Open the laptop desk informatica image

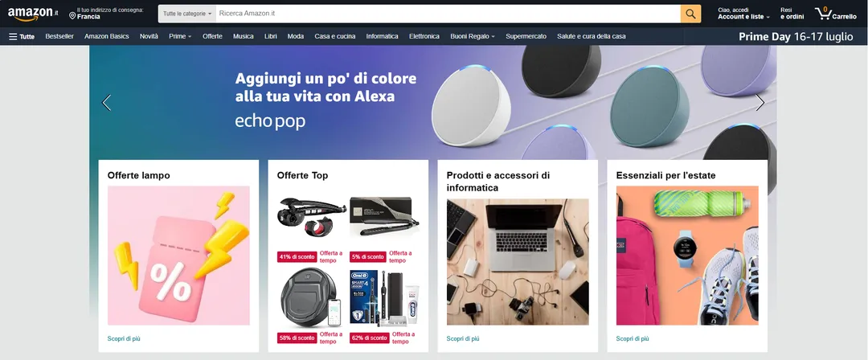tap(518, 262)
